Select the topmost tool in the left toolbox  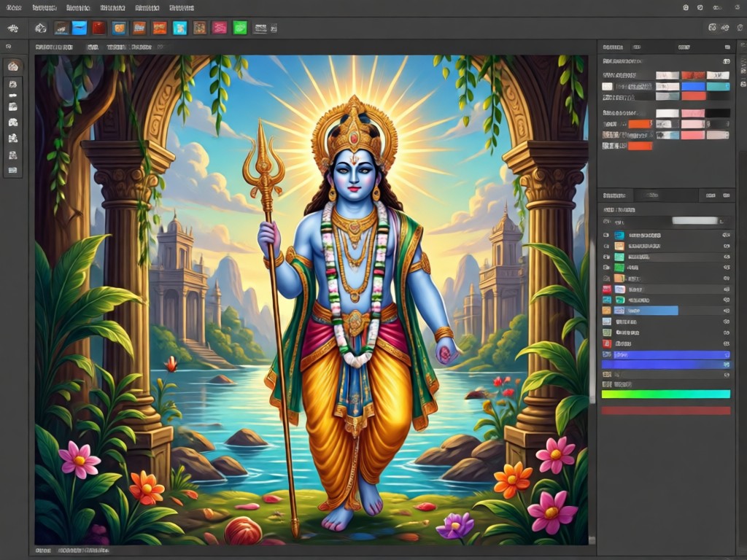[13, 66]
